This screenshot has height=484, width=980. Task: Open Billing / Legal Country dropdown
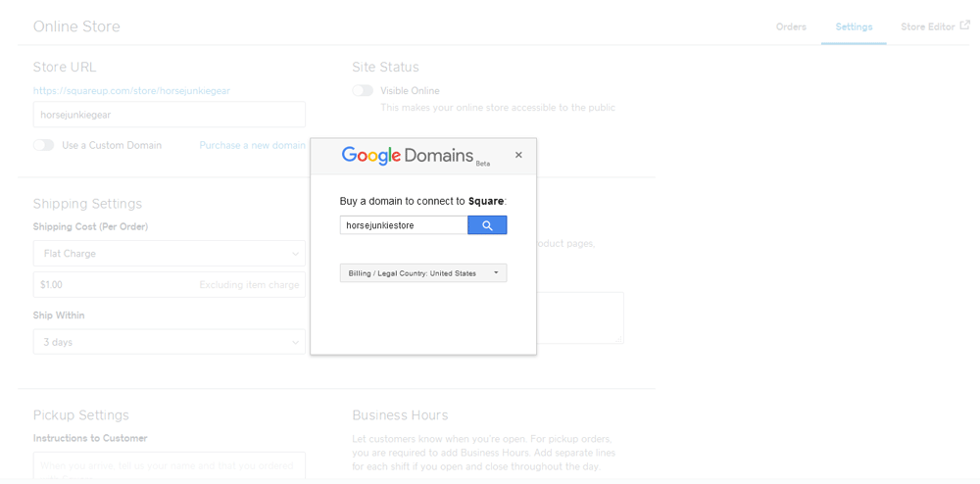point(423,273)
